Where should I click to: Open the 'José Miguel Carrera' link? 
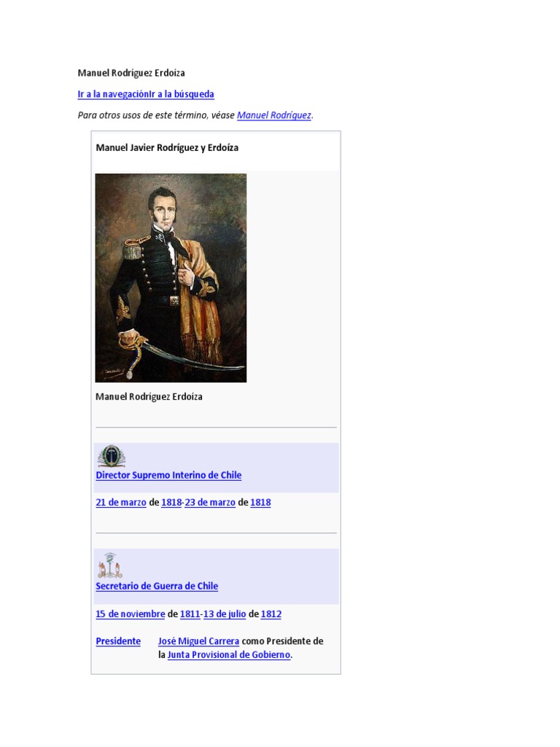(x=198, y=640)
